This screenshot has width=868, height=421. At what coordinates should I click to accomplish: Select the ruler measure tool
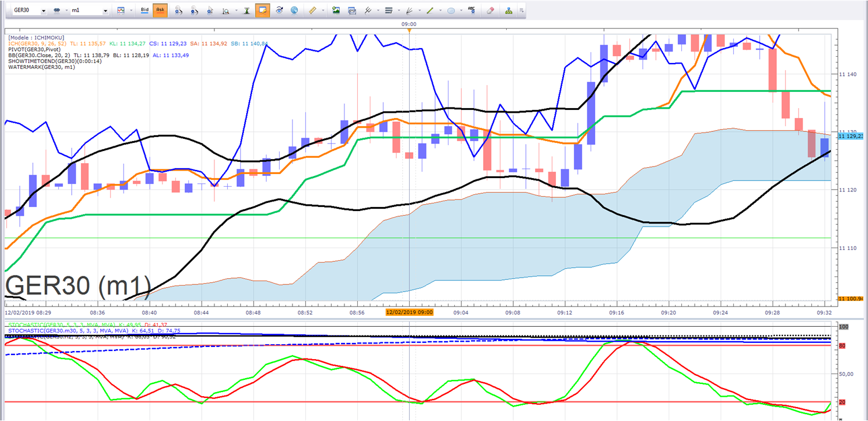[313, 10]
